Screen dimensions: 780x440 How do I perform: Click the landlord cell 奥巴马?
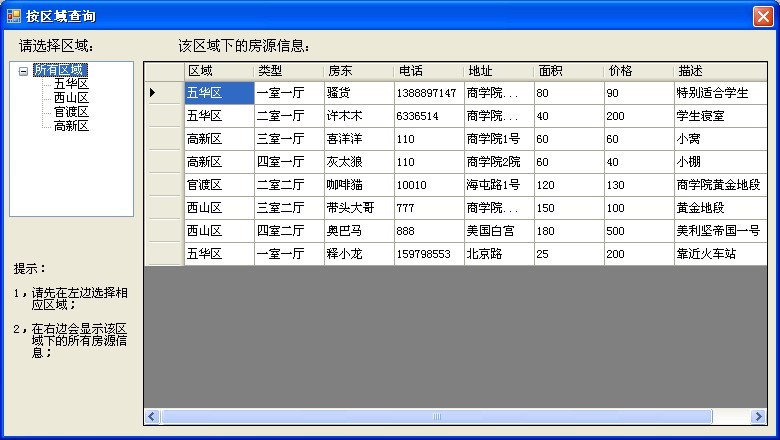359,231
